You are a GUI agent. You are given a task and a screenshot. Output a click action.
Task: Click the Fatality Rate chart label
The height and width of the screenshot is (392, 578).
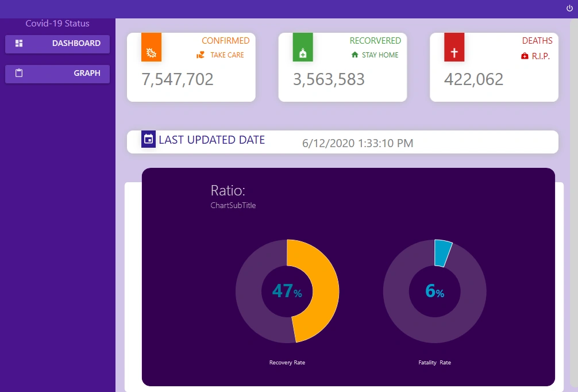point(434,363)
